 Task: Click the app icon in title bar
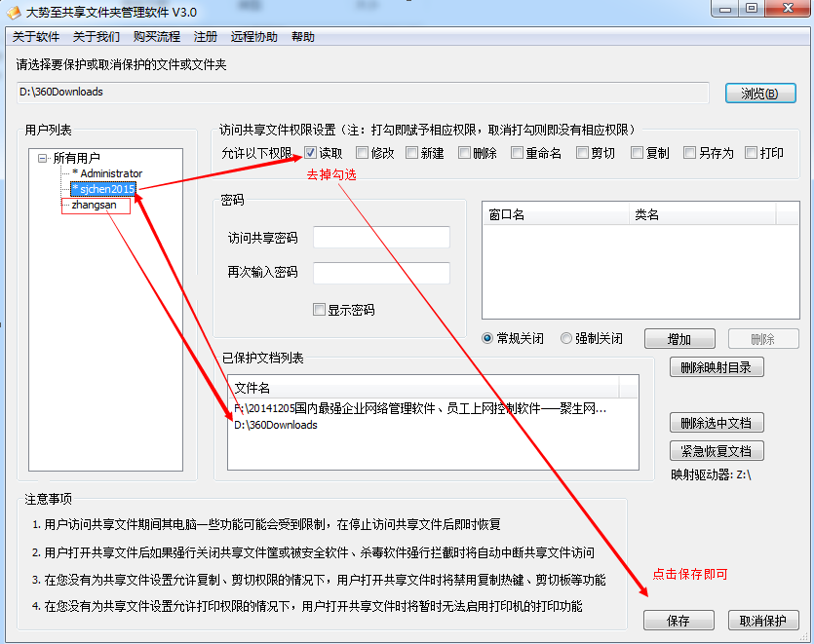14,11
